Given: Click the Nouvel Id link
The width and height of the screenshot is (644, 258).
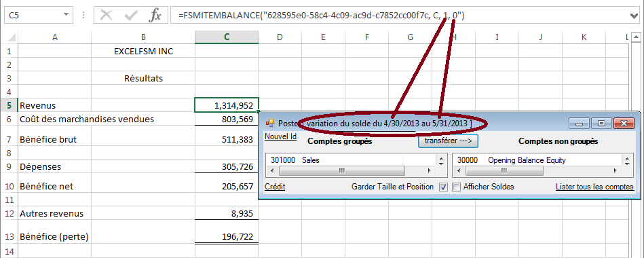Looking at the screenshot, I should coord(280,136).
